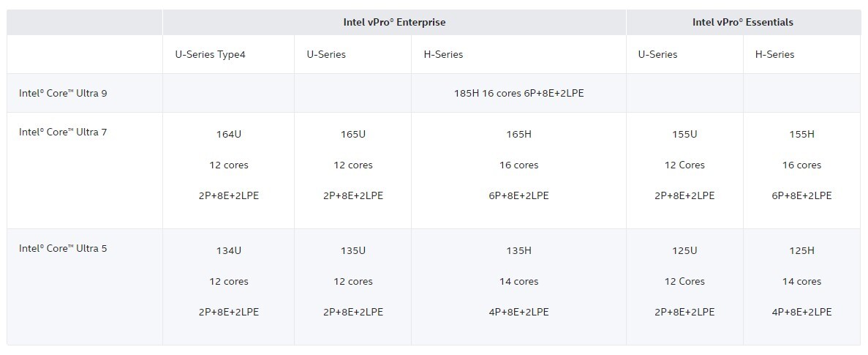Select the 164U model number
This screenshot has height=355, width=868.
click(x=228, y=134)
